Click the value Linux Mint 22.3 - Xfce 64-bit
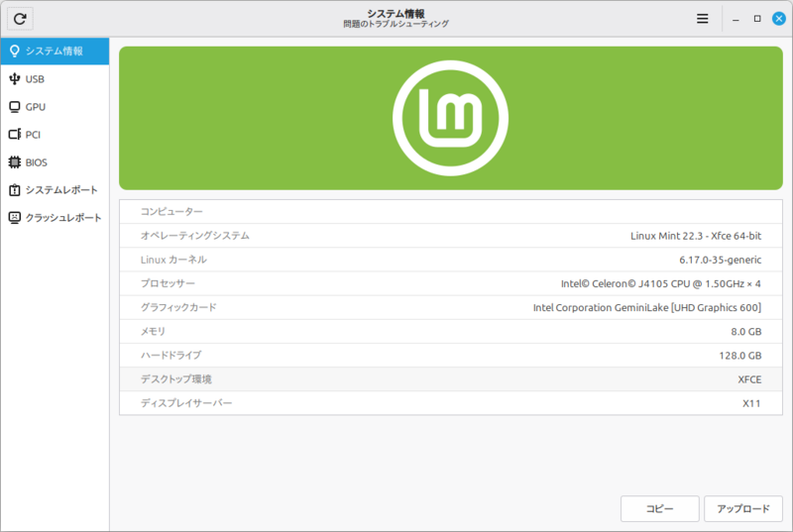Viewport: 793px width, 532px height. (696, 236)
